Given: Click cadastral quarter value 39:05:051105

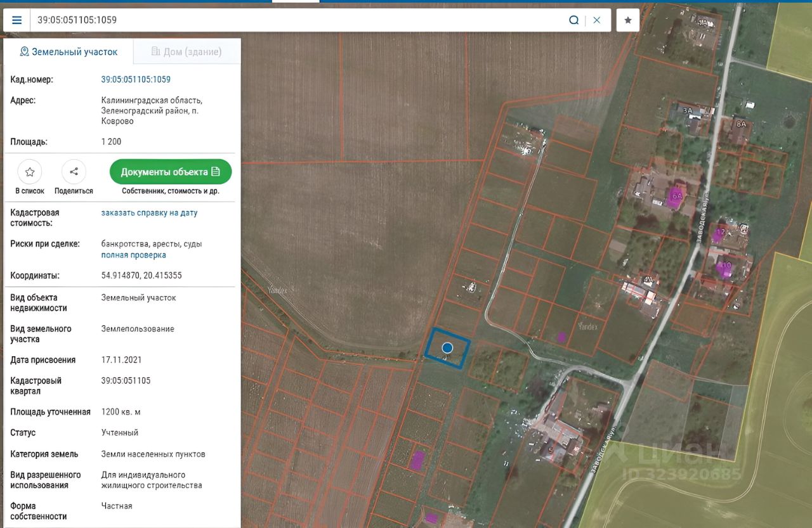Looking at the screenshot, I should [126, 381].
